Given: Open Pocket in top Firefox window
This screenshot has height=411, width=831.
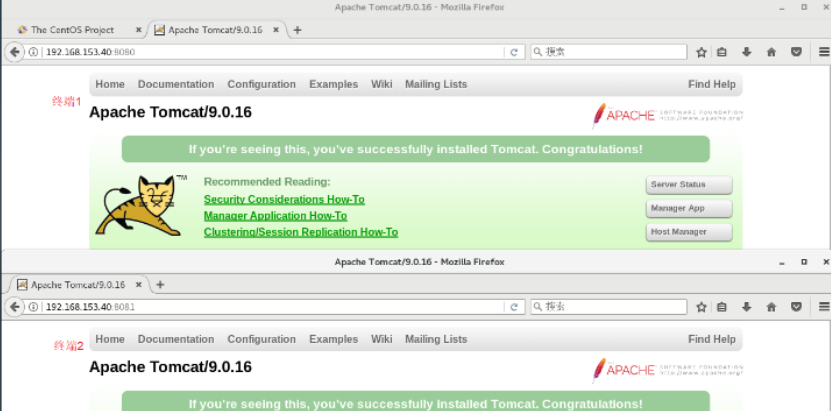Looking at the screenshot, I should tap(796, 52).
